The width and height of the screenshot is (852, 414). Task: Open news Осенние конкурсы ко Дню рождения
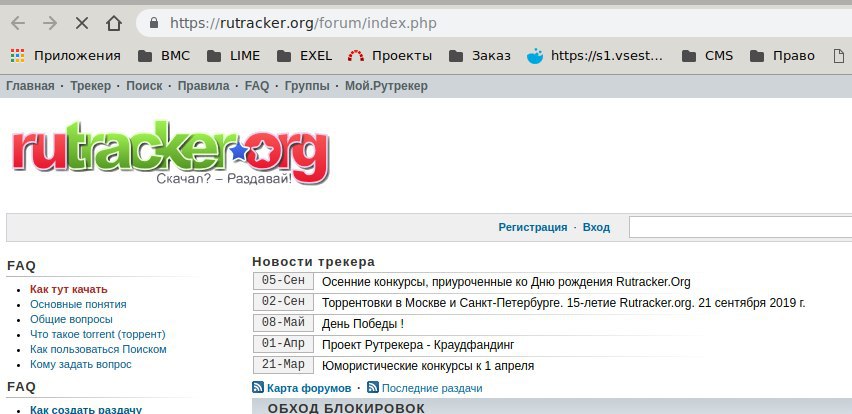click(506, 282)
